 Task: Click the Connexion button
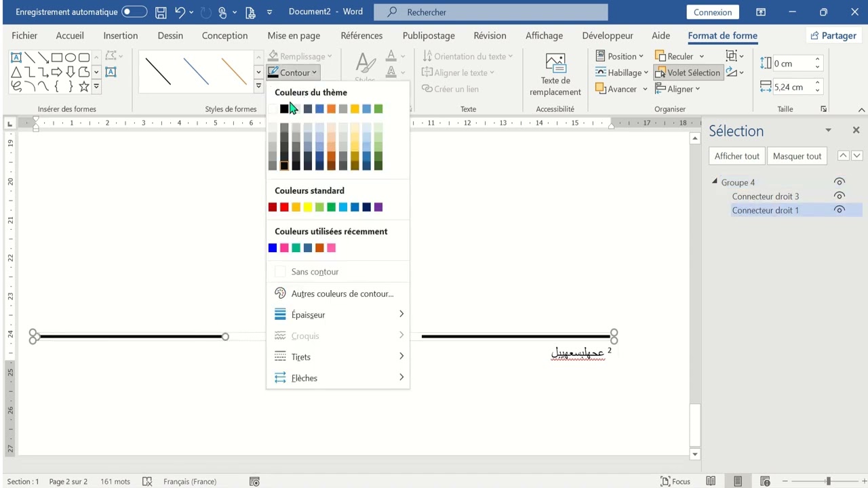[713, 12]
